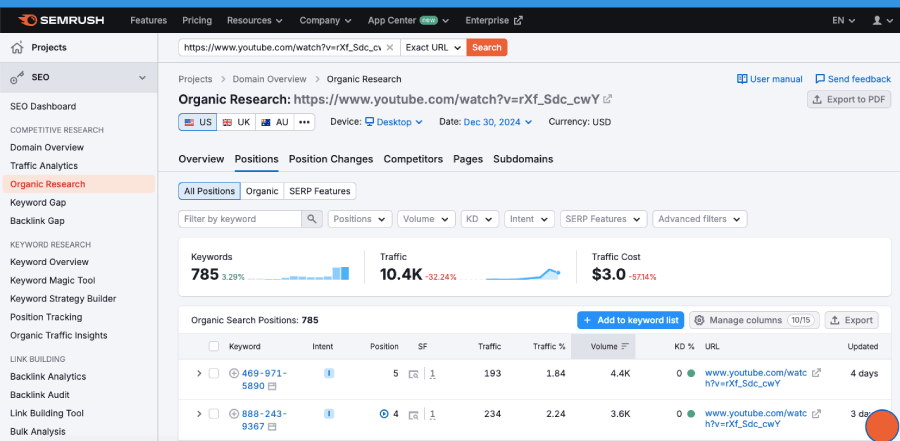Image resolution: width=900 pixels, height=441 pixels.
Task: Click the orange Search button
Action: 487,48
